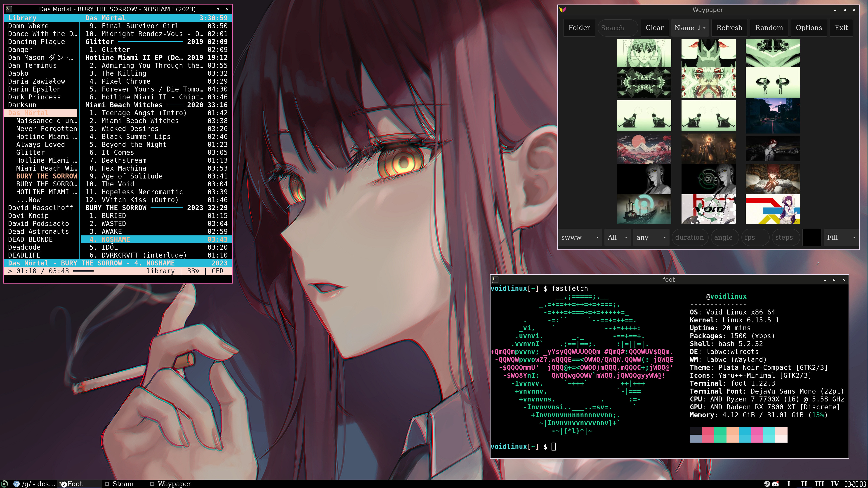Open the any transition type dropdown
868x488 pixels.
(x=651, y=237)
